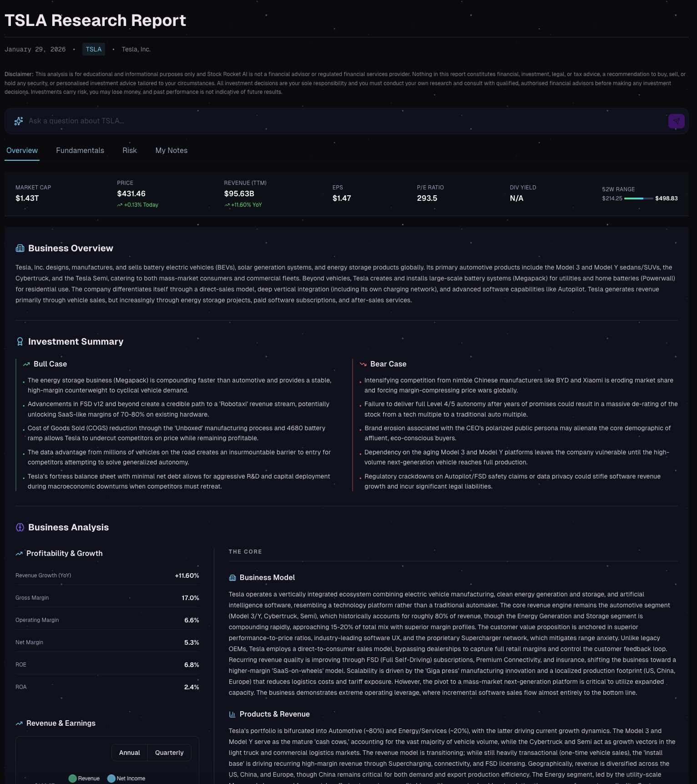This screenshot has width=697, height=784.
Task: Toggle the Revenue legend dot in chart
Action: 72,779
